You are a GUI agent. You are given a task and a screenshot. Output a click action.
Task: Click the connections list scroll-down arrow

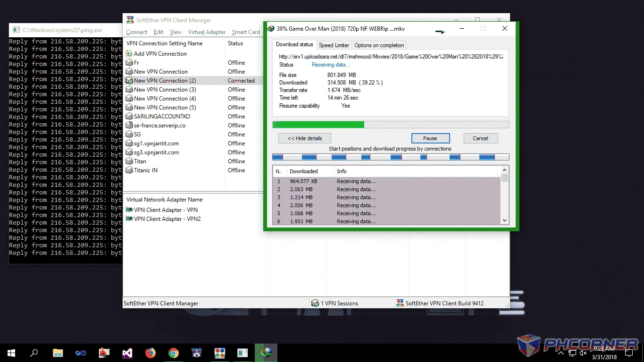[x=504, y=220]
